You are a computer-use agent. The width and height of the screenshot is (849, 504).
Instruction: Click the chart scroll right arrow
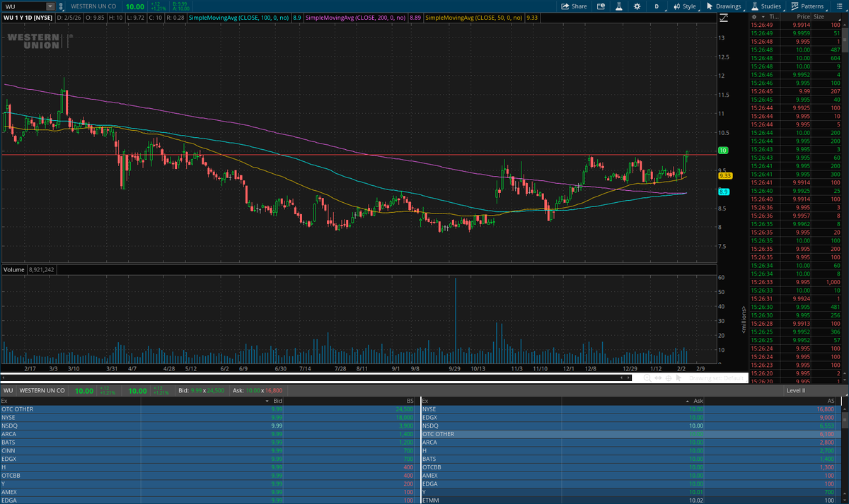(x=629, y=377)
